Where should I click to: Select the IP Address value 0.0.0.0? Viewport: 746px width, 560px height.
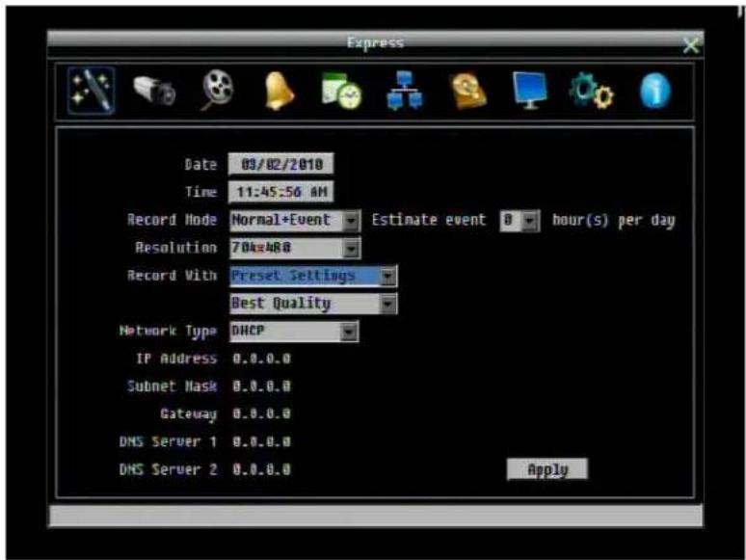[x=261, y=359]
